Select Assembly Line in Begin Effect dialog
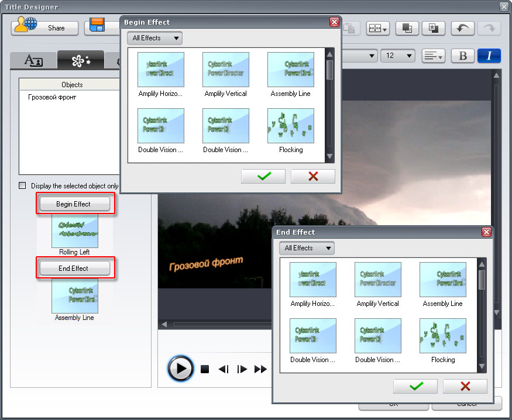Image resolution: width=512 pixels, height=420 pixels. 291,70
